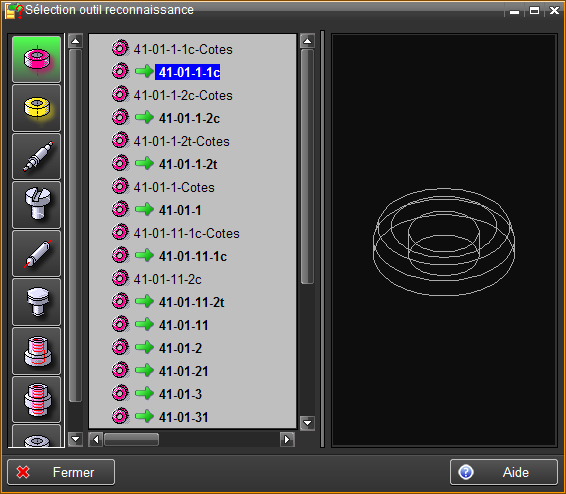
Task: Open help with the Aide button
Action: (504, 472)
